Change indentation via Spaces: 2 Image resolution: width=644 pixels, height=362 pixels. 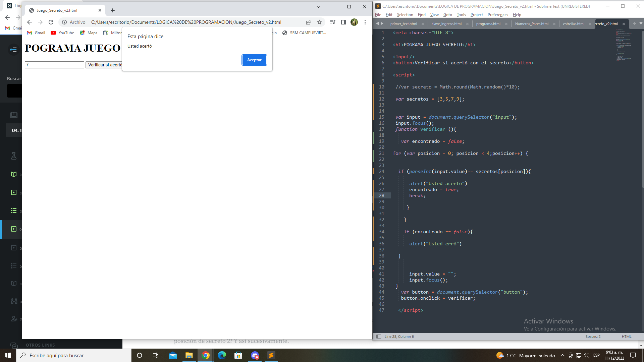(x=593, y=337)
